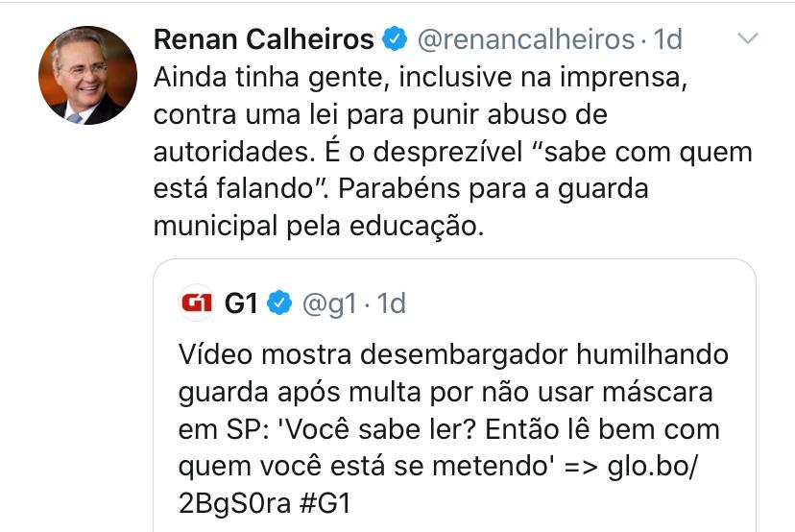Open the quoted tweet's 1d timestamp
The height and width of the screenshot is (532, 795).
[x=392, y=303]
